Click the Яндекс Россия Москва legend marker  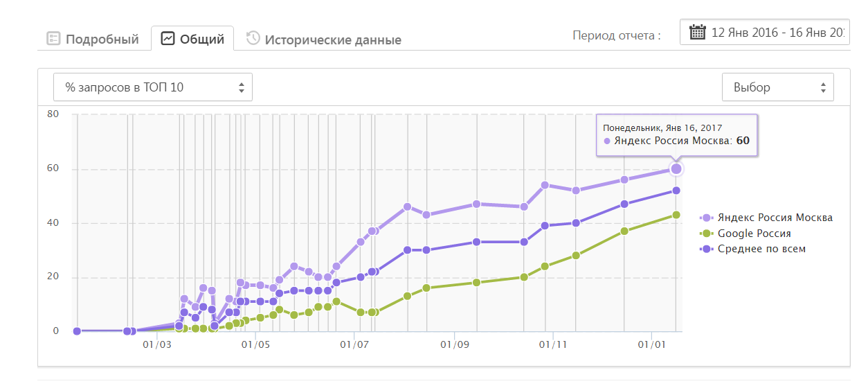(x=707, y=218)
